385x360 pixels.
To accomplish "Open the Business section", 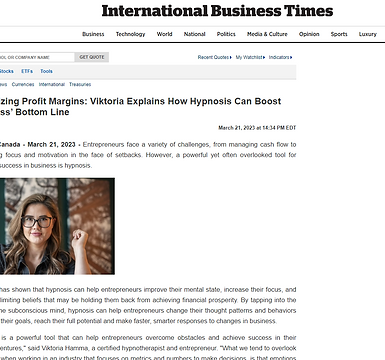I will tap(93, 34).
